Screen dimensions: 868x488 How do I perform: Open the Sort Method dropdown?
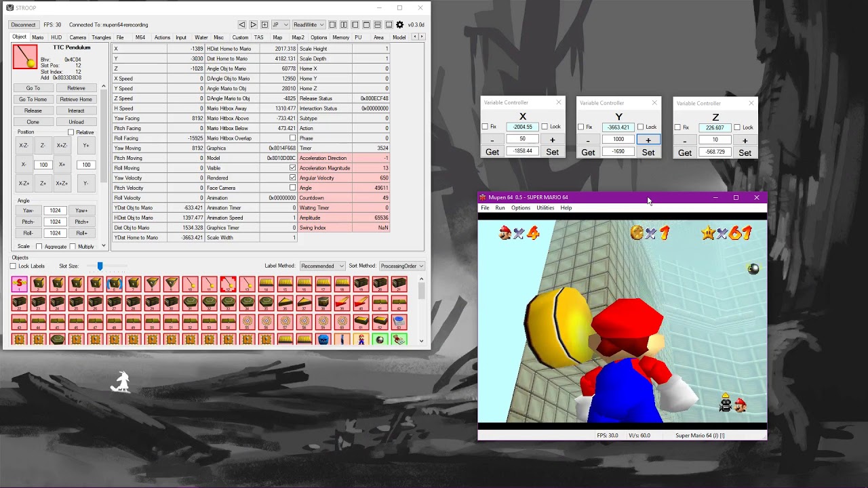coord(401,266)
